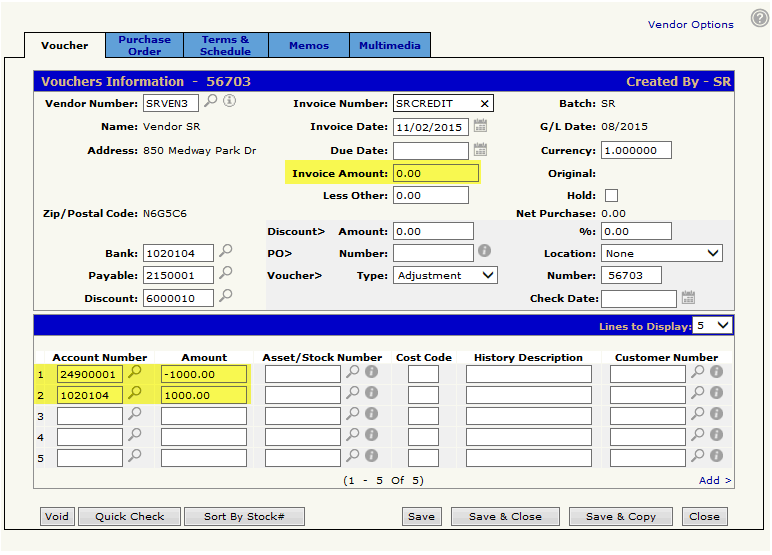Click the Save & Close button
The height and width of the screenshot is (555, 772).
(x=505, y=516)
